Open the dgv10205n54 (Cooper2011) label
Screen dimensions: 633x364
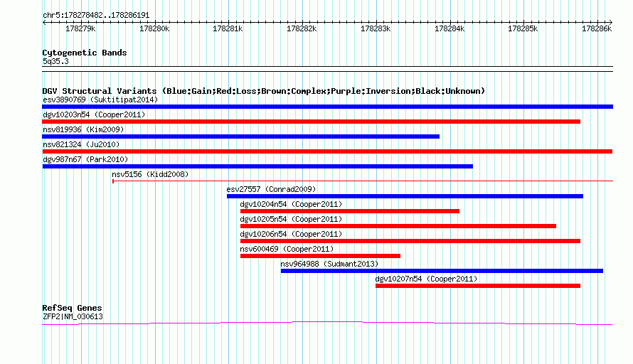pos(291,219)
